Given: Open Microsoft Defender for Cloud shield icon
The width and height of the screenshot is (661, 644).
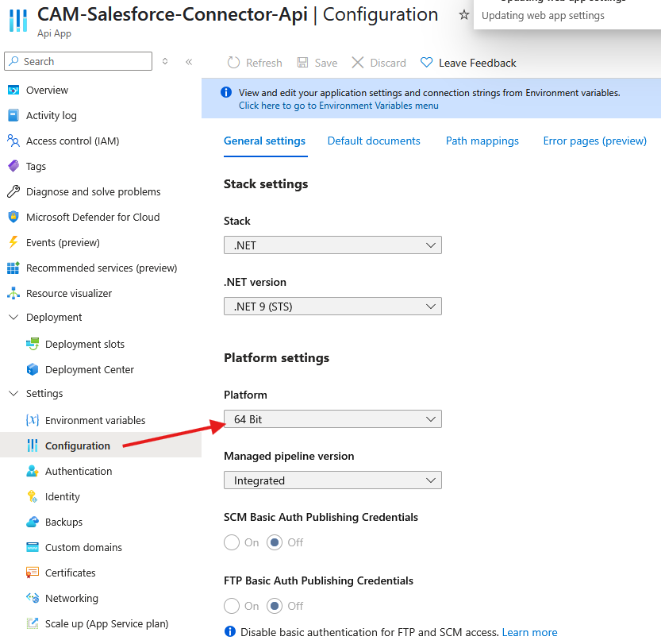Looking at the screenshot, I should [13, 217].
